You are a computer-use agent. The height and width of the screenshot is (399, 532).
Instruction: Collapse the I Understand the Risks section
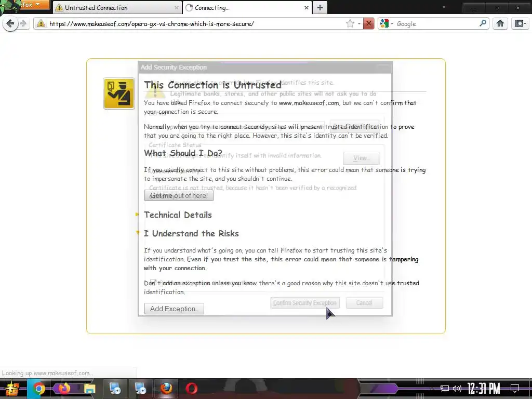point(191,233)
